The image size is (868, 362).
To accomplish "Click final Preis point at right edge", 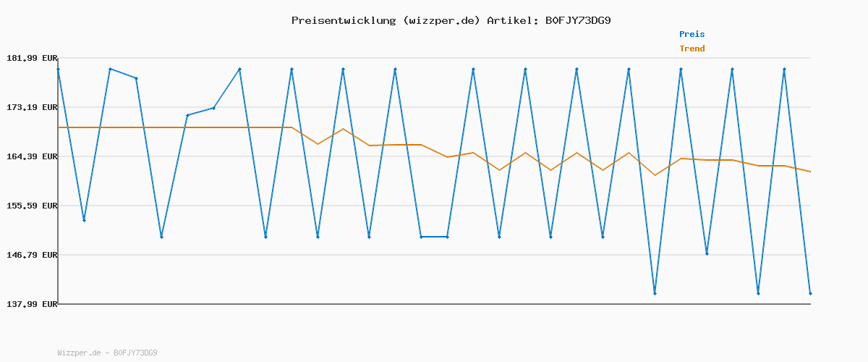I will click(x=810, y=293).
